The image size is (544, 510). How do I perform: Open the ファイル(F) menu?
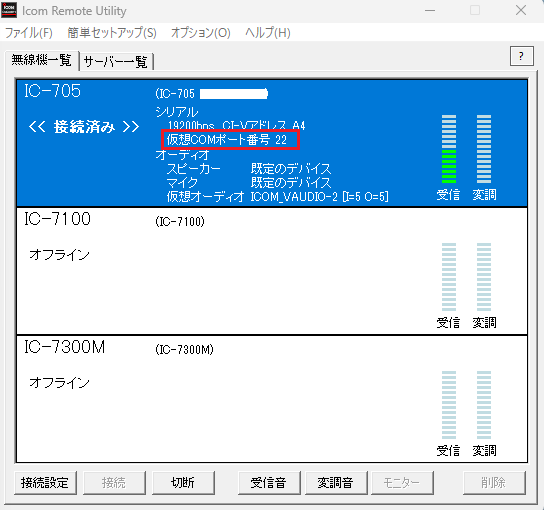click(x=29, y=33)
